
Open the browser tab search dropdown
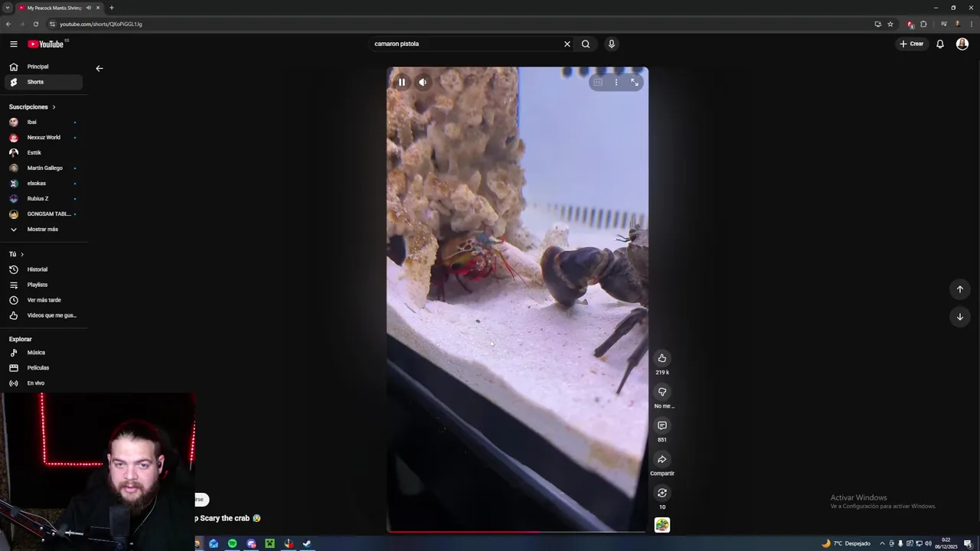click(x=7, y=8)
